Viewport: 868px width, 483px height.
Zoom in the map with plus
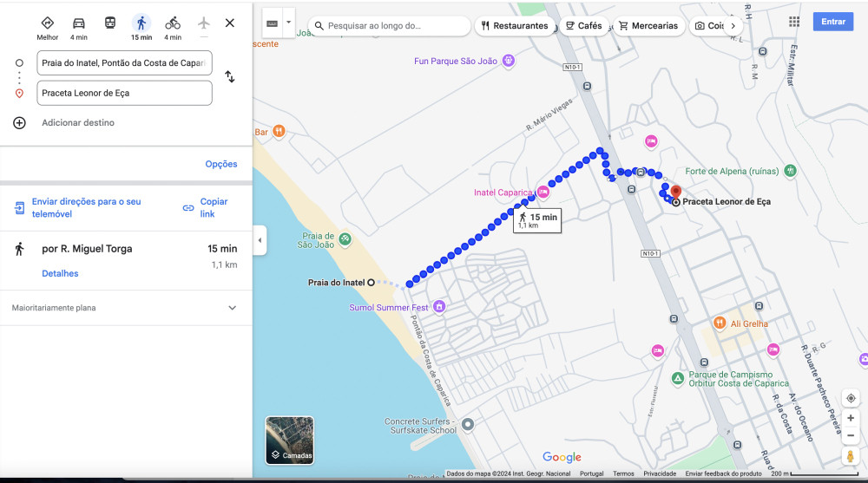(x=851, y=418)
